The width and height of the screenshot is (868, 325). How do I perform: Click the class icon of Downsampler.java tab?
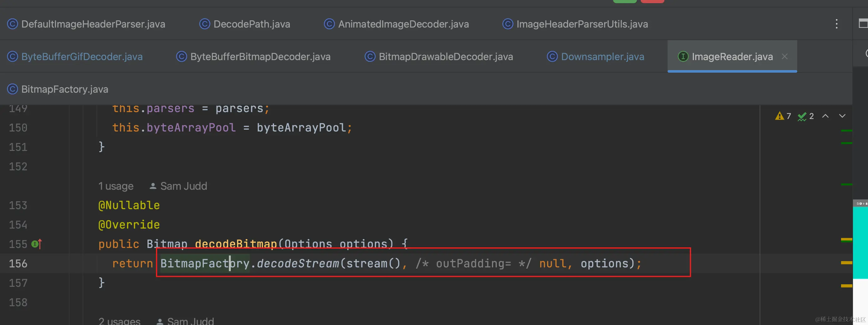[552, 57]
